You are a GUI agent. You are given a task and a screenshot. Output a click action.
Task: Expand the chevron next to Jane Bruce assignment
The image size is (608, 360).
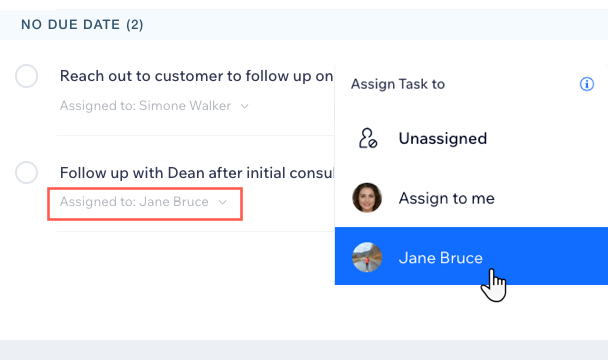click(223, 202)
